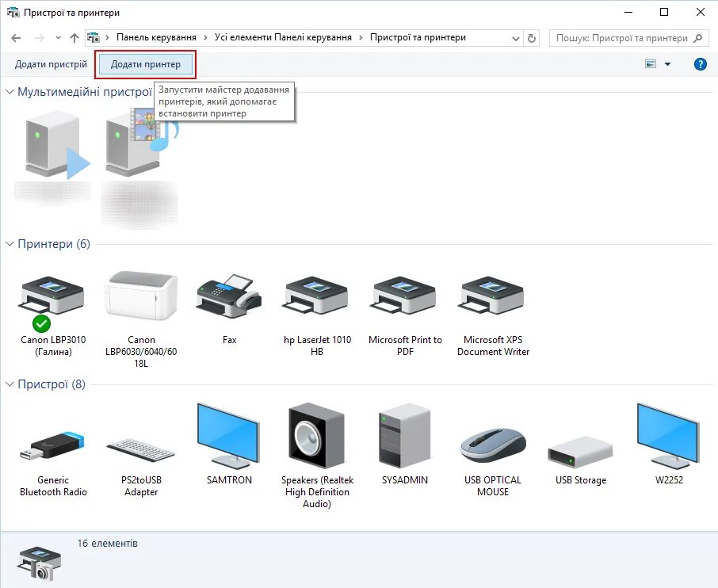Viewport: 718px width, 588px height.
Task: Click the Додати пристрій button
Action: click(x=49, y=64)
